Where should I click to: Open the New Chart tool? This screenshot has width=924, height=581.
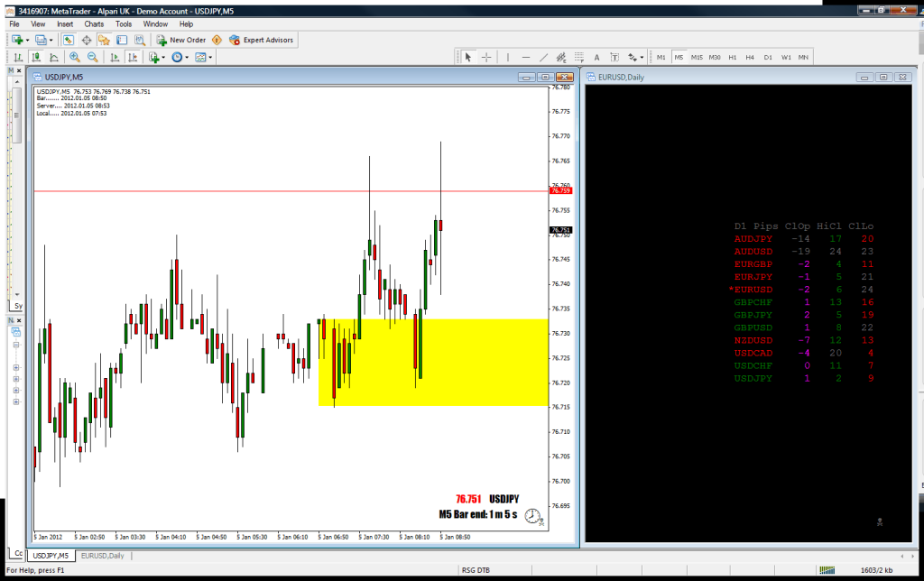coord(17,40)
